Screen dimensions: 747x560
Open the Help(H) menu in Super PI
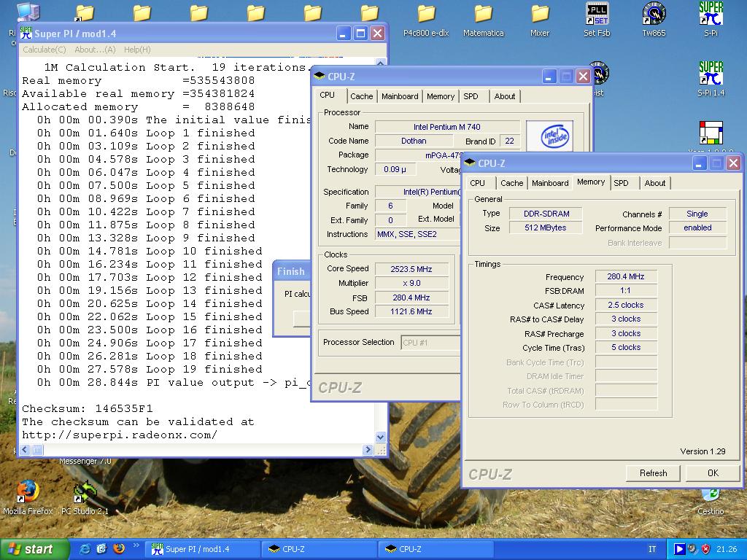[137, 50]
